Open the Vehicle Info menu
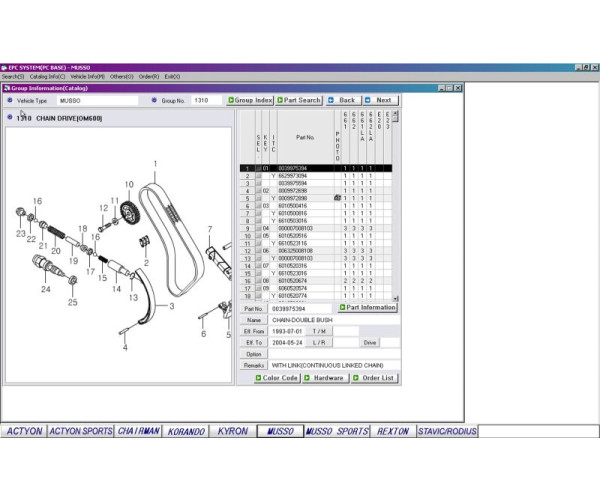The image size is (600, 501). [89, 76]
